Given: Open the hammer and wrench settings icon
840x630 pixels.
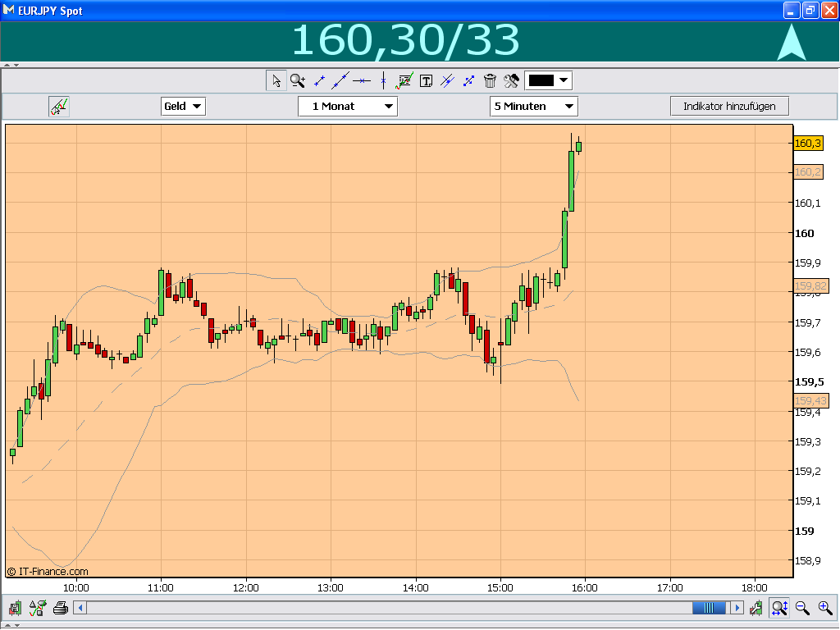Looking at the screenshot, I should (x=511, y=80).
